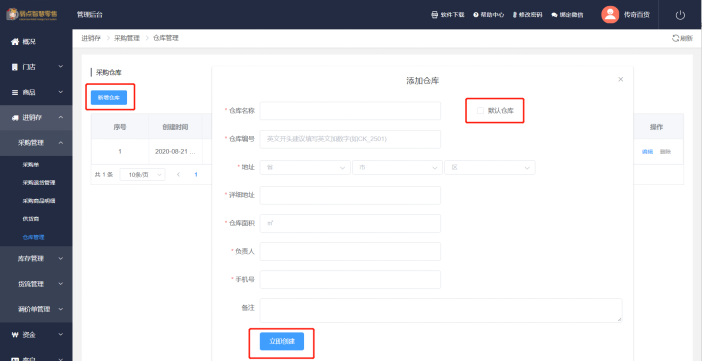Expand the 商品 sidebar menu
This screenshot has height=362, width=703.
tap(61, 92)
